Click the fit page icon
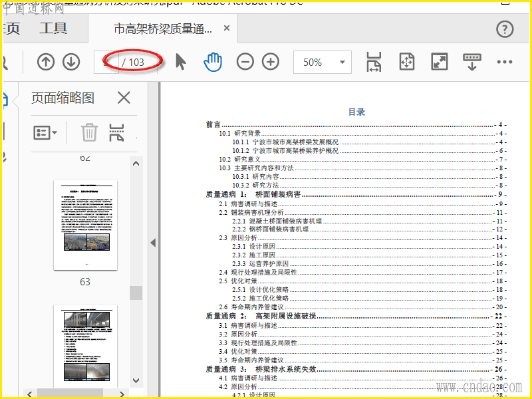The image size is (532, 399). (x=407, y=62)
